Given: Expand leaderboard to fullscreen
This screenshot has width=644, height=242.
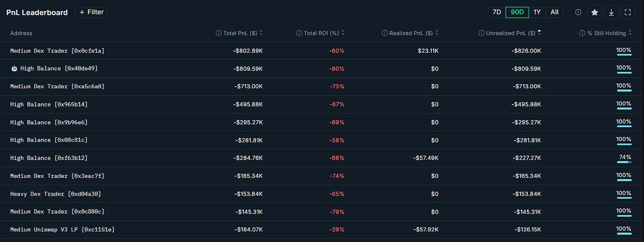Looking at the screenshot, I should (x=628, y=12).
